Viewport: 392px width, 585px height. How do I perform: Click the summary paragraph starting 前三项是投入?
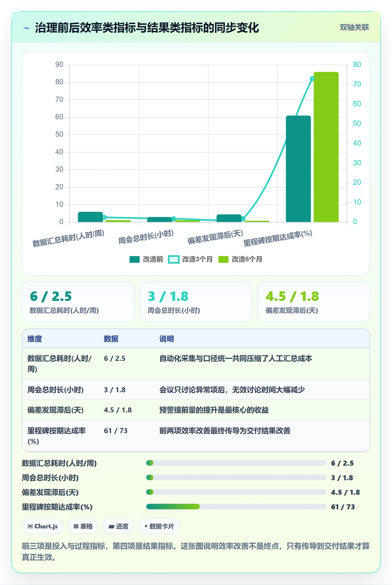196,551
